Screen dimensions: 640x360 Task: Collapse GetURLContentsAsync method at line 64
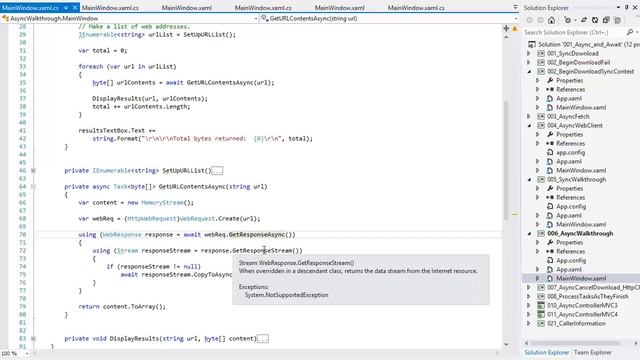pos(33,187)
